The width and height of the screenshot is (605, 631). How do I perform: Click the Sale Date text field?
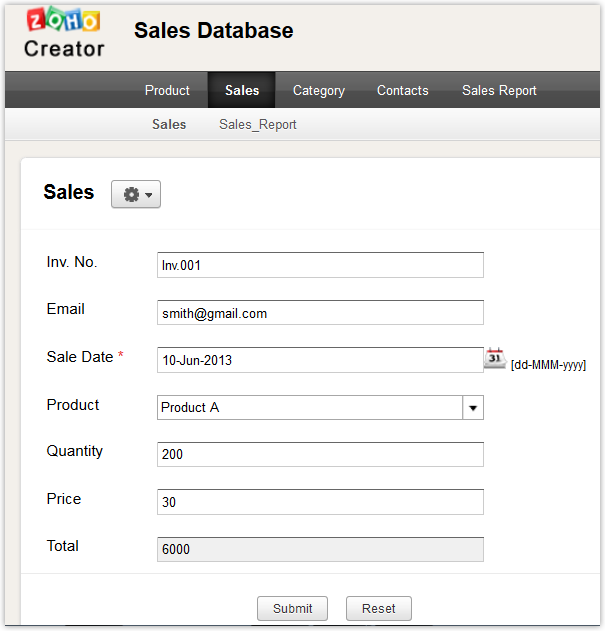[320, 360]
